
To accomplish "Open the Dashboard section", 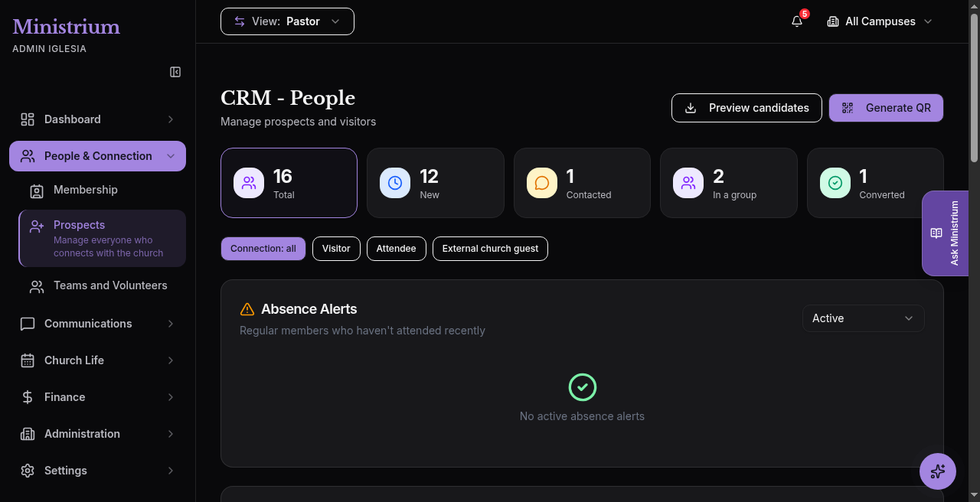I will click(x=97, y=119).
